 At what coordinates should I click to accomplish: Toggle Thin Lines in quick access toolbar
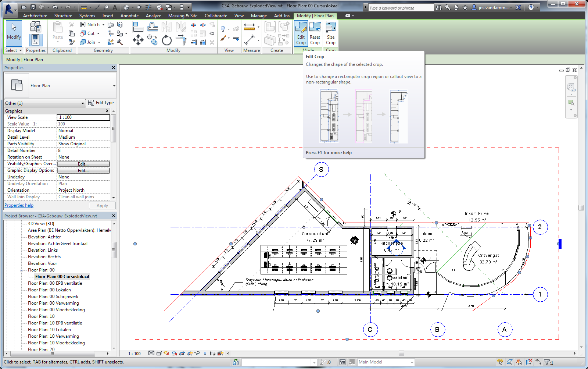pos(148,7)
